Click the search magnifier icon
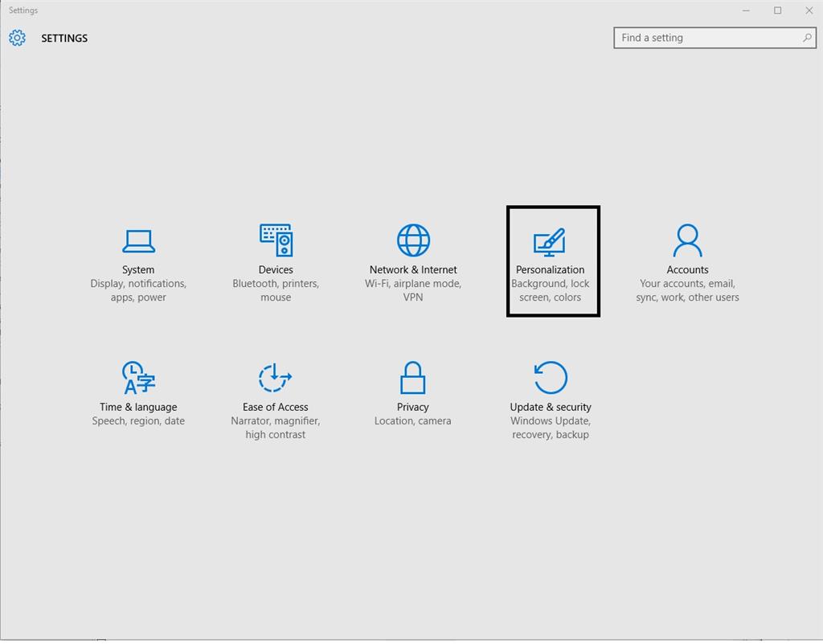 point(807,38)
